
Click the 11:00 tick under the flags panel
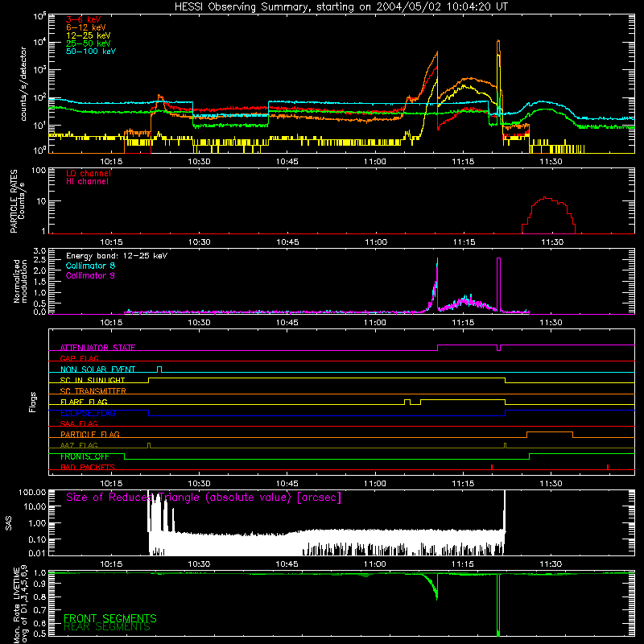point(375,484)
